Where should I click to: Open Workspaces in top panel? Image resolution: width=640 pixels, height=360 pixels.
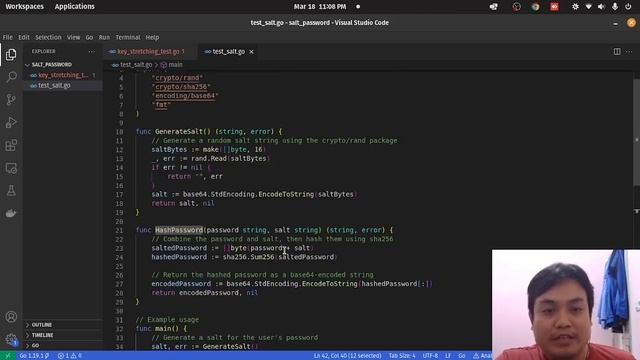click(x=24, y=7)
